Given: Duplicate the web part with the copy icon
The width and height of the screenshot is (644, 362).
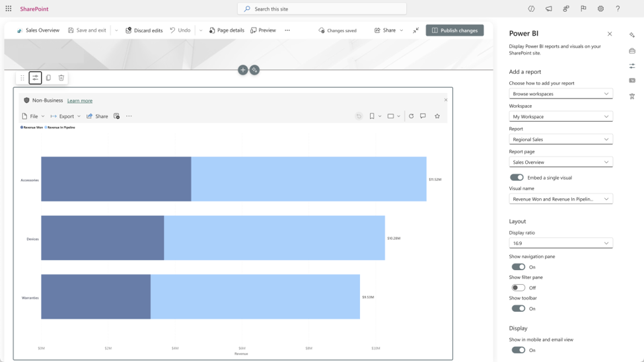Looking at the screenshot, I should pyautogui.click(x=48, y=78).
